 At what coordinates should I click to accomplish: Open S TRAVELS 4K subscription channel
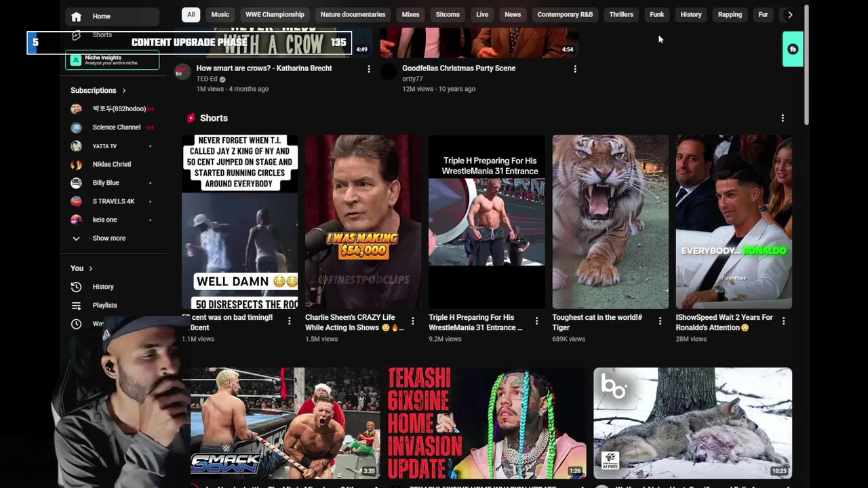(113, 201)
